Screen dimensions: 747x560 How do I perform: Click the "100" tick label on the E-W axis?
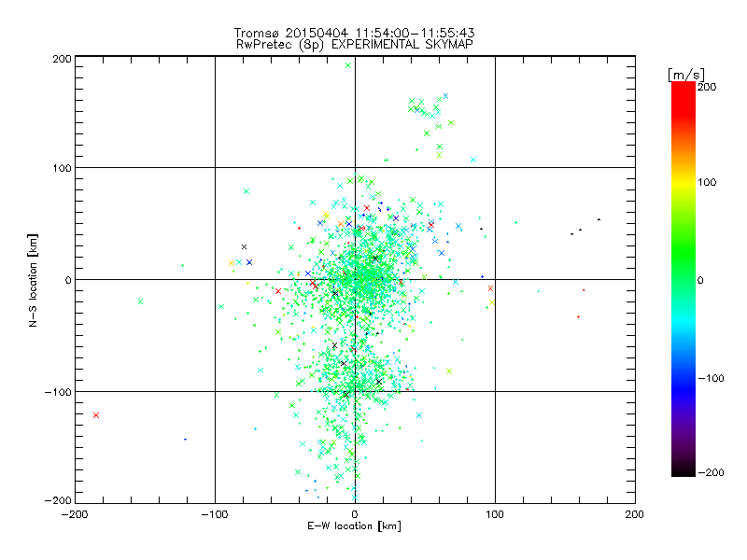(x=495, y=514)
